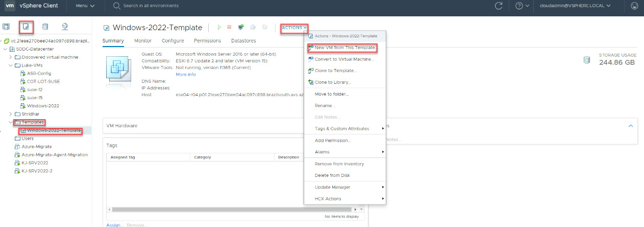644x227 pixels.
Task: Choose Add Permission
Action: [x=345, y=141]
